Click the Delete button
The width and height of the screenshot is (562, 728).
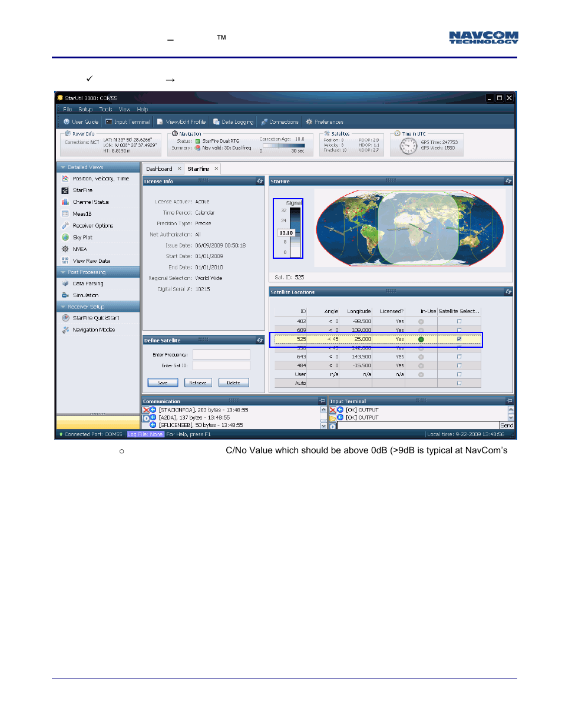(x=233, y=383)
